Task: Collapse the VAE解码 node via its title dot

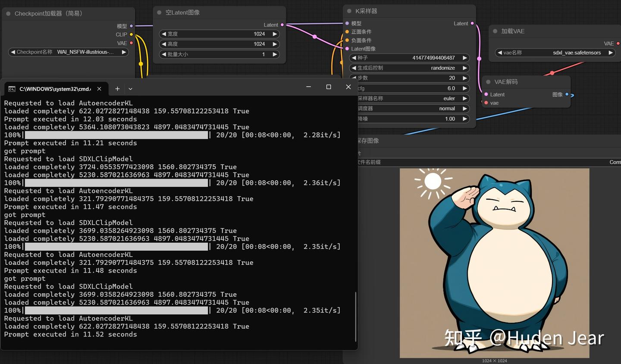Action: coord(488,82)
